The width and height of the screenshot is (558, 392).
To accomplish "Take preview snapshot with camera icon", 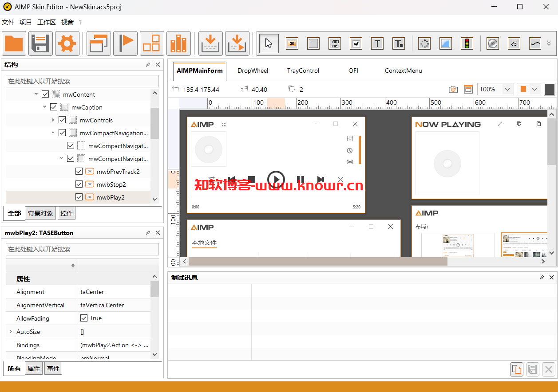I will (x=453, y=89).
